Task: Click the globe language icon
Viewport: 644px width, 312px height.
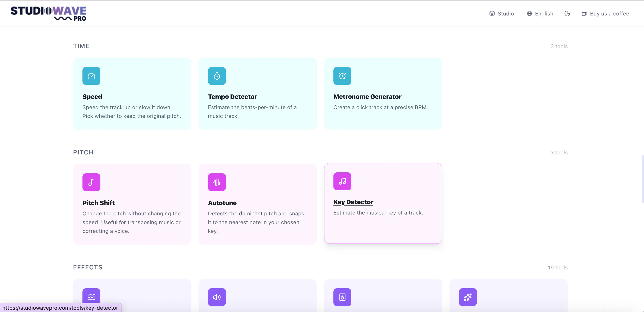Action: (x=529, y=13)
